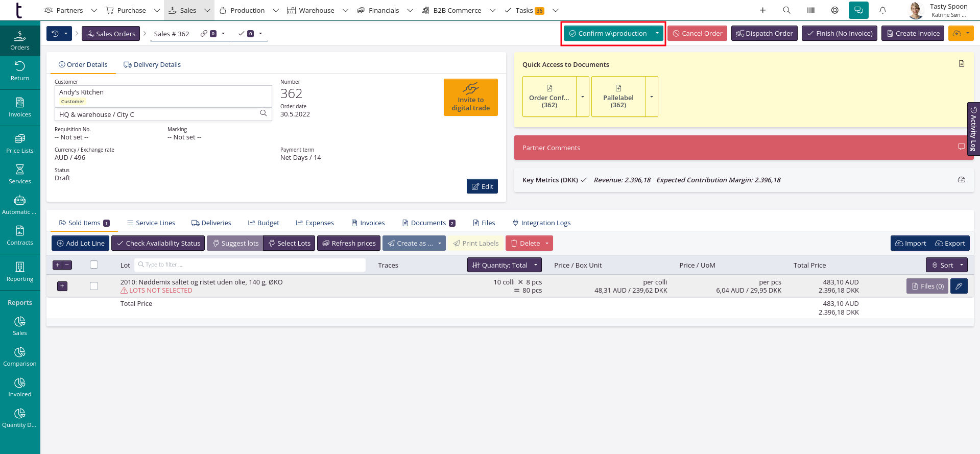Click the pencil edit icon on lot row

click(959, 286)
